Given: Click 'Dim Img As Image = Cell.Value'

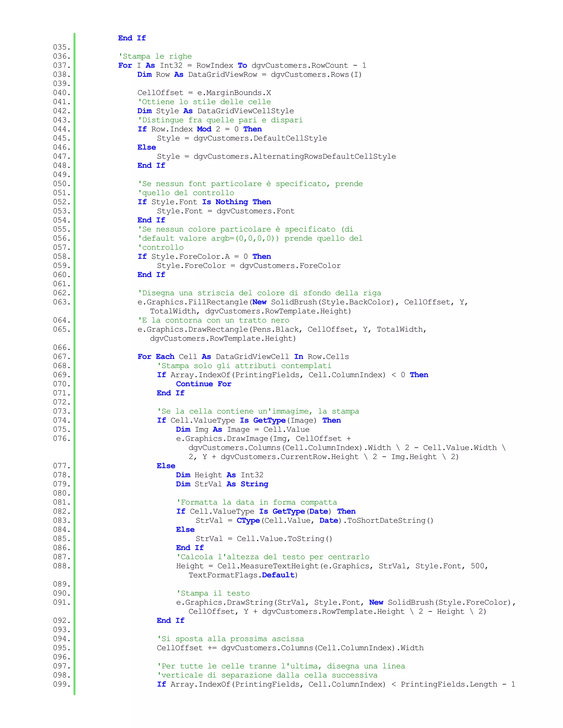Looking at the screenshot, I should point(243,430).
